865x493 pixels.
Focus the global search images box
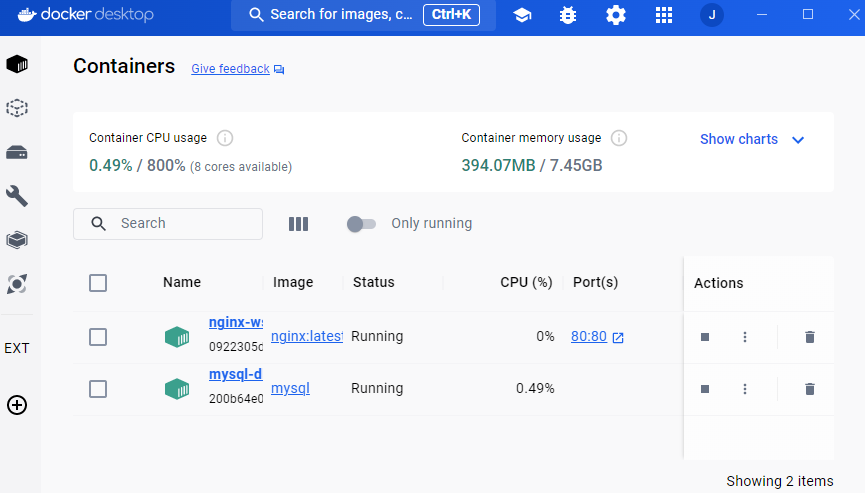pyautogui.click(x=363, y=15)
